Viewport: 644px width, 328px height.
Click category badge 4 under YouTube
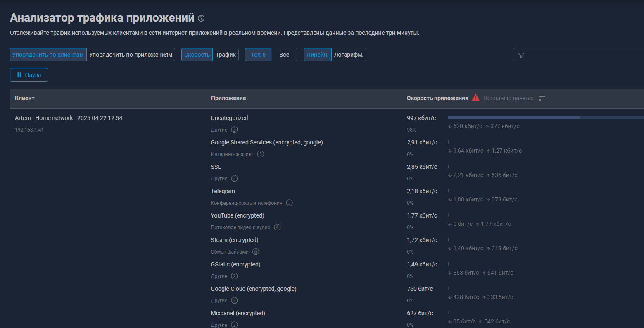[x=277, y=227]
